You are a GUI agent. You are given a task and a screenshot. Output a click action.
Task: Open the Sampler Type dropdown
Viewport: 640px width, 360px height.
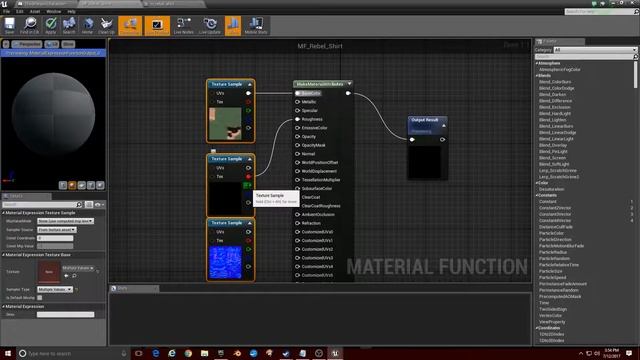tap(55, 289)
